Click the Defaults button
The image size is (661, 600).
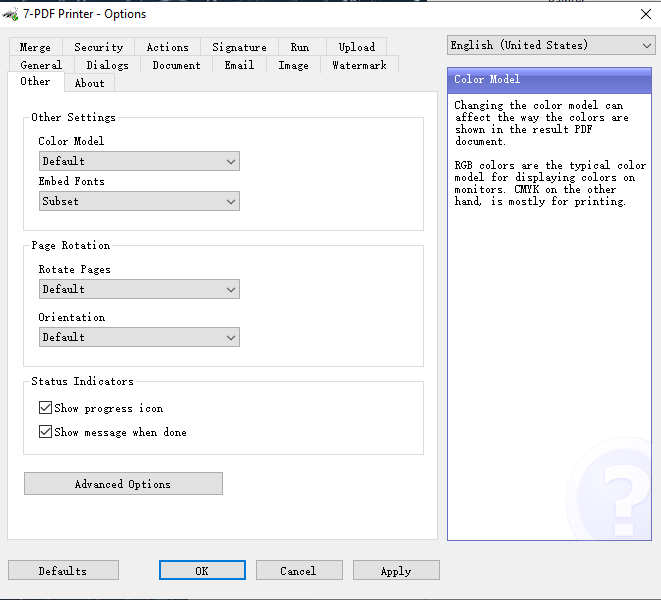click(63, 570)
